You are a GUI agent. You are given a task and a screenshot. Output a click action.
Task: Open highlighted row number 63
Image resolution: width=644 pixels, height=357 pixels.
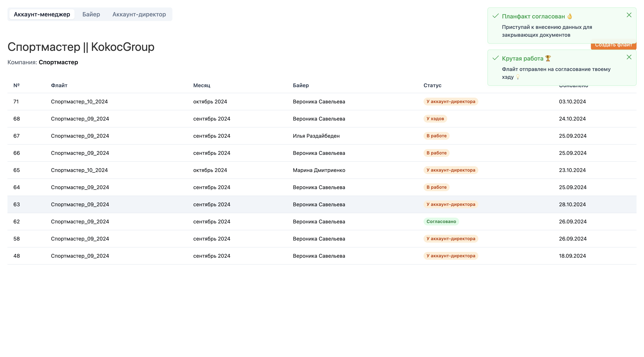(x=322, y=204)
